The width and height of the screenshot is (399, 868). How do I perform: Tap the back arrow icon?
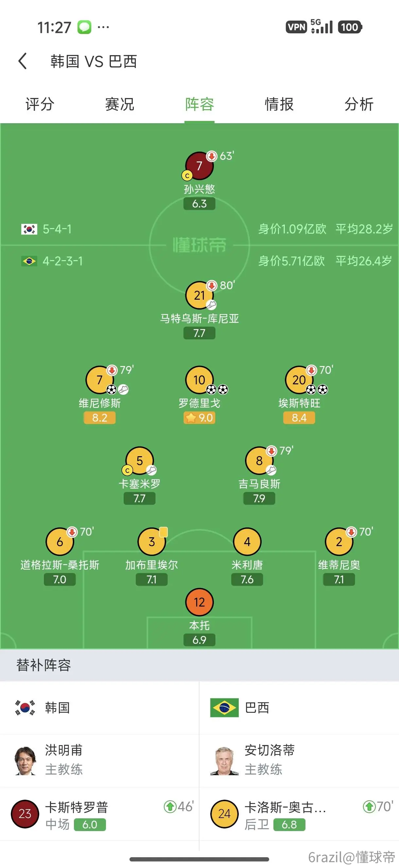click(x=23, y=61)
